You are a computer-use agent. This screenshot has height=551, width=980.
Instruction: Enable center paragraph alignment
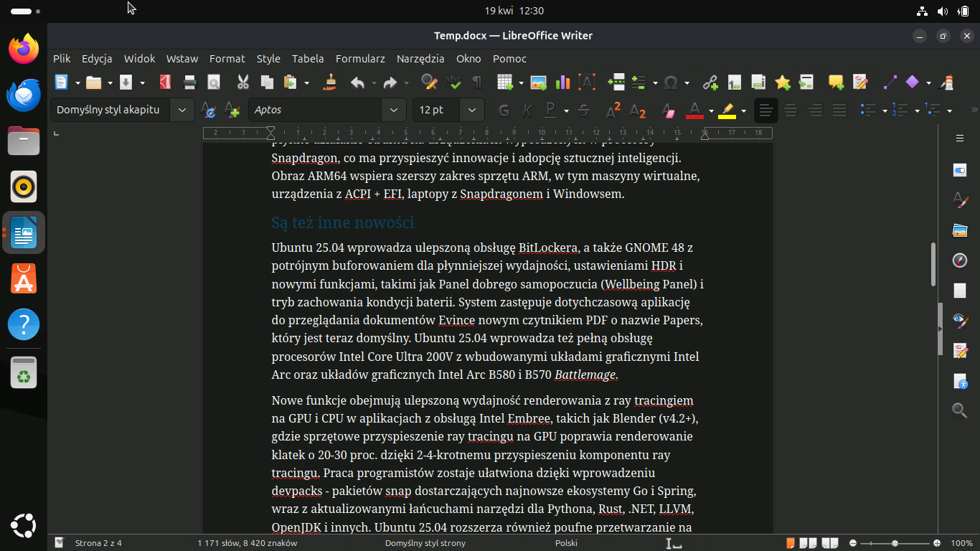tap(791, 110)
